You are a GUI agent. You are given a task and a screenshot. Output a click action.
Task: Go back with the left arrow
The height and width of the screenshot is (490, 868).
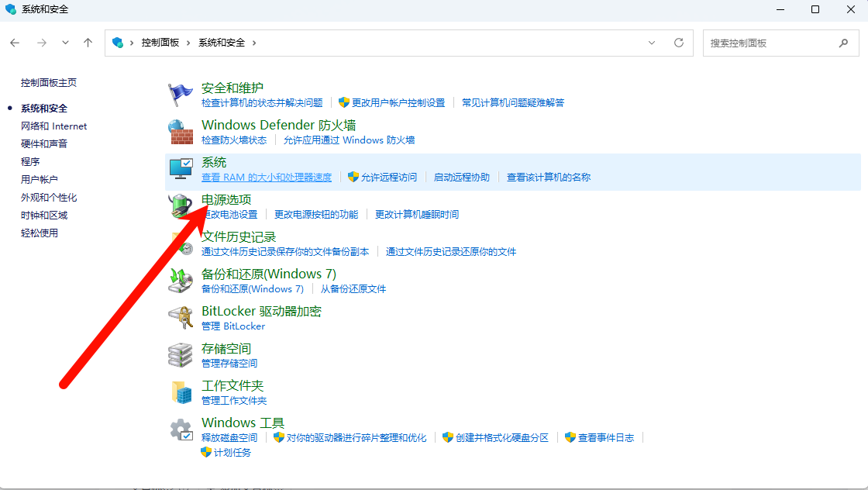click(x=15, y=43)
